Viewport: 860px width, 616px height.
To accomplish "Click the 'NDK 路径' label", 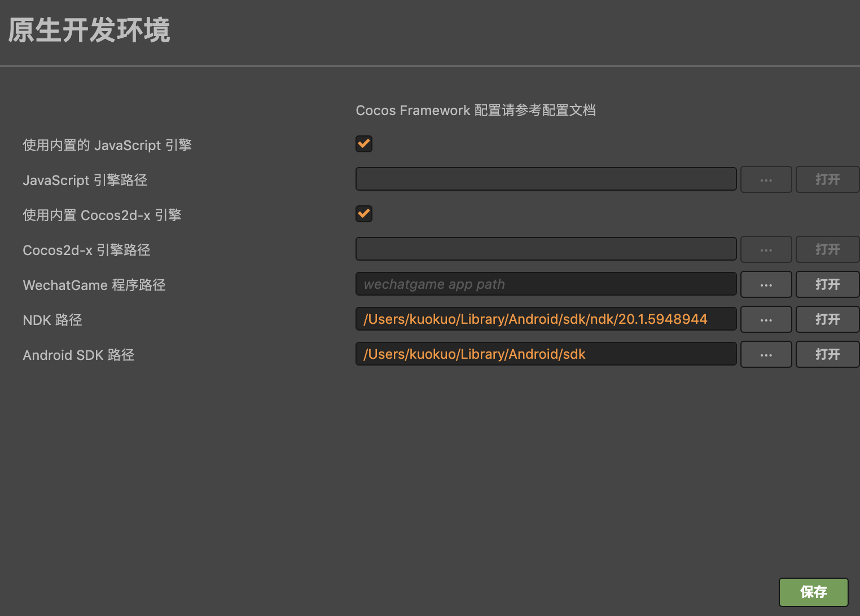I will [x=52, y=320].
